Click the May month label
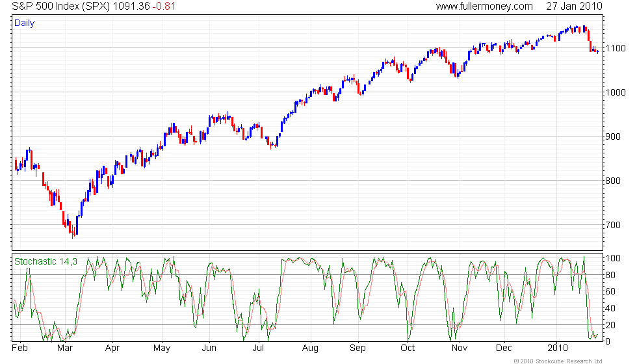 tap(162, 348)
